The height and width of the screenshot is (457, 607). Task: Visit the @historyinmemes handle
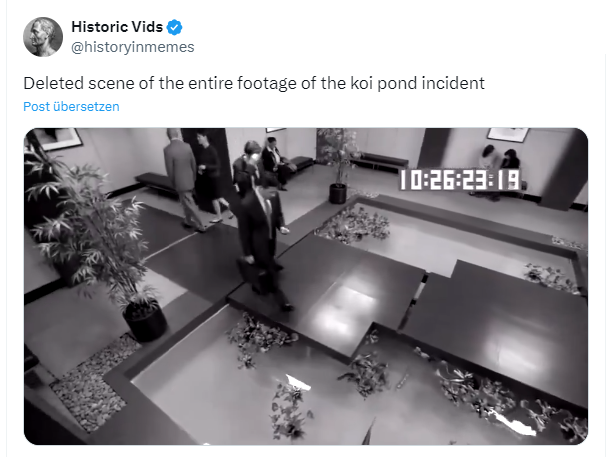point(133,47)
